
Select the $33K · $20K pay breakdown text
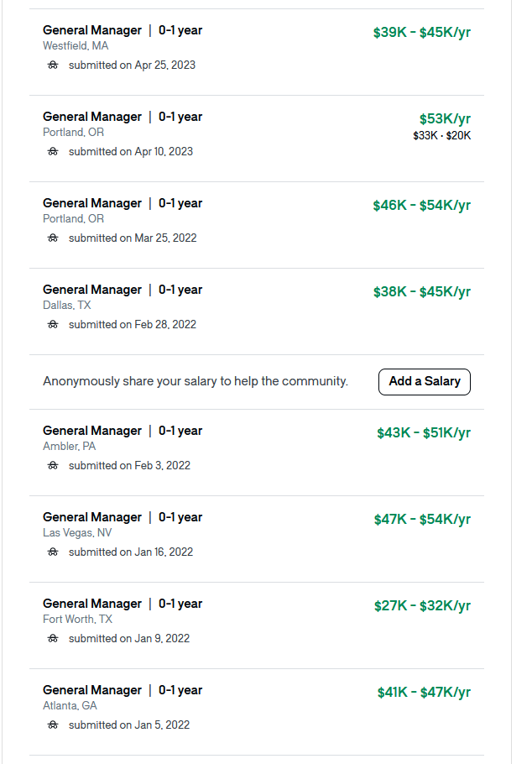tap(442, 135)
